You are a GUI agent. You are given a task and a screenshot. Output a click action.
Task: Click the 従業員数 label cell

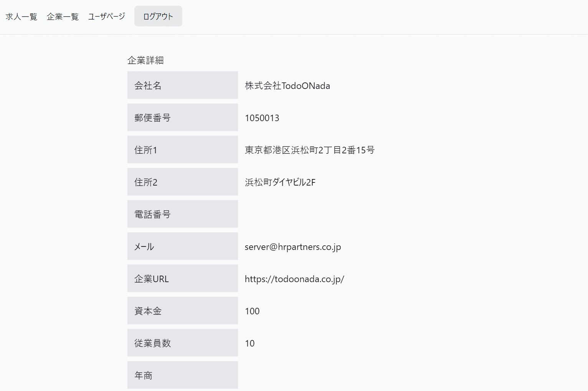click(182, 343)
